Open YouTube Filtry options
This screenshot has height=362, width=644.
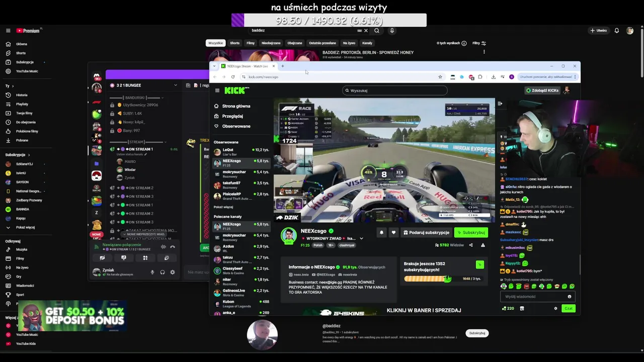pyautogui.click(x=479, y=43)
